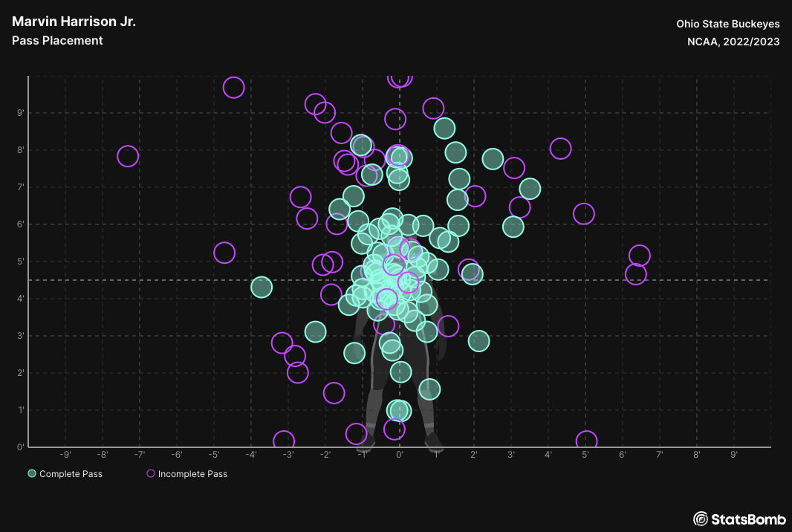Image resolution: width=792 pixels, height=532 pixels.
Task: Click the 9' label on vertical axis
Action: click(21, 113)
